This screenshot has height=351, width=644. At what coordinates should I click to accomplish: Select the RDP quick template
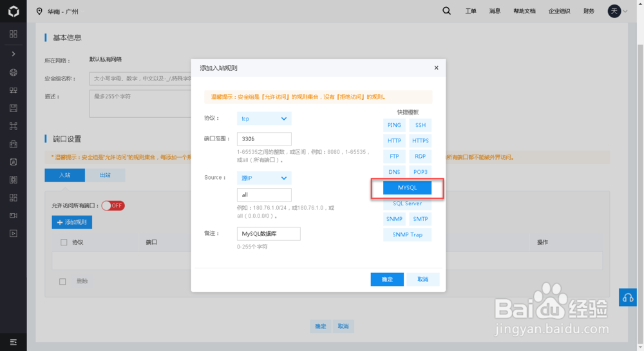coord(420,156)
